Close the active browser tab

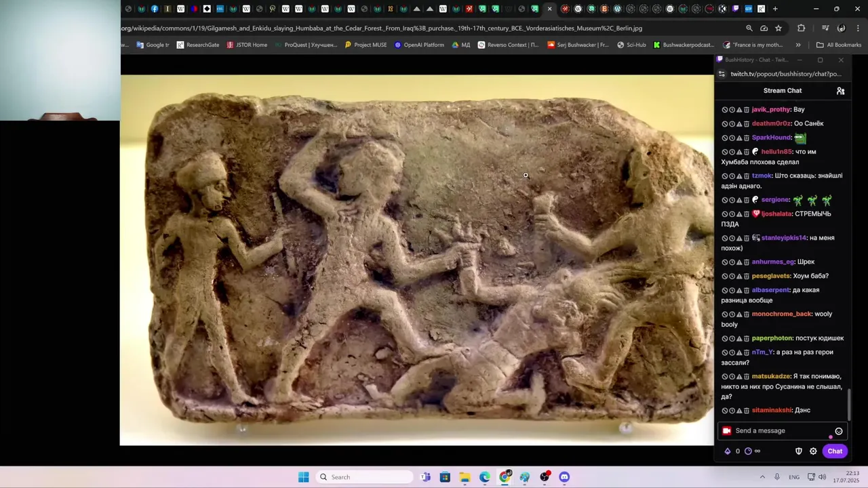coord(549,9)
